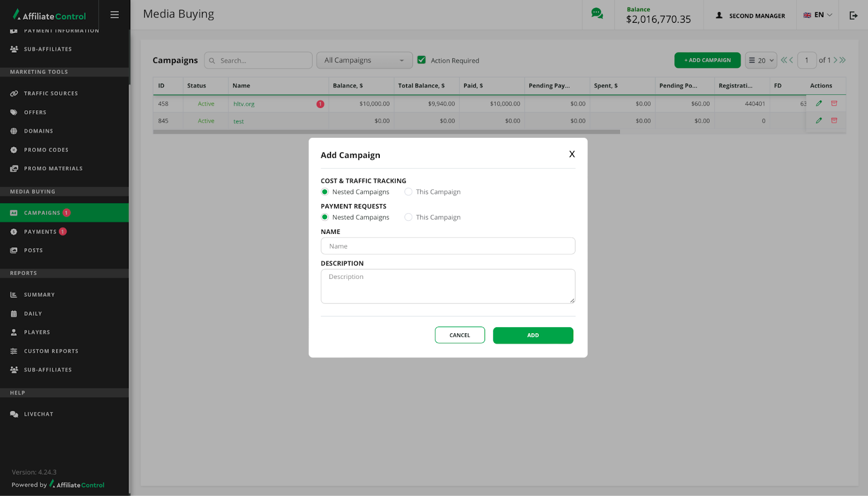Go to the last page double-arrow icon
Screen dimensions: 868x496
point(843,60)
